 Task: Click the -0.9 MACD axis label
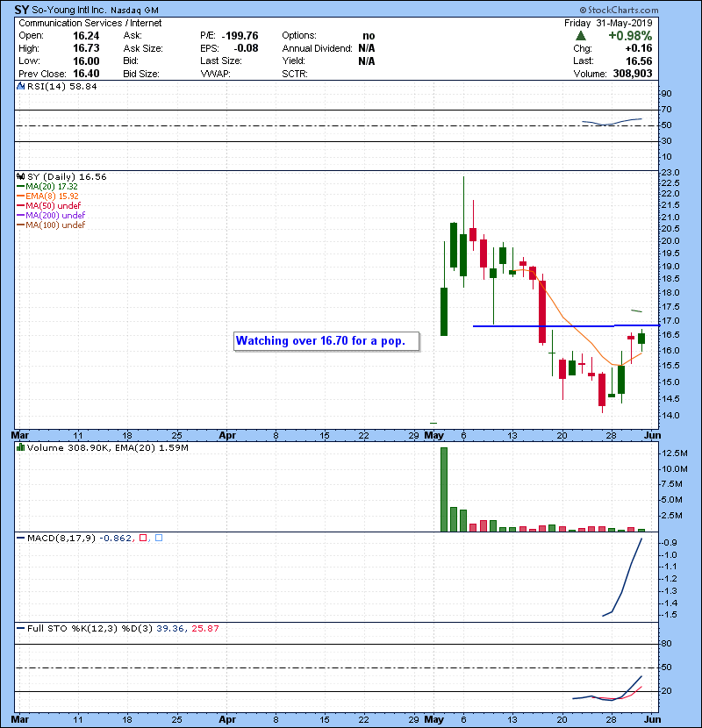(x=669, y=542)
